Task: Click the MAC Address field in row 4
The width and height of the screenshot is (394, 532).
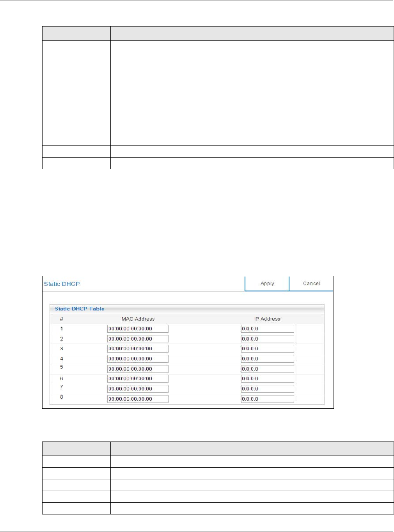Action: tap(138, 359)
